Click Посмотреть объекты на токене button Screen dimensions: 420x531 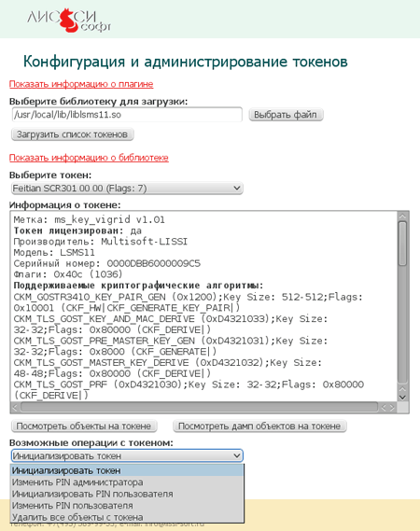coord(84,426)
